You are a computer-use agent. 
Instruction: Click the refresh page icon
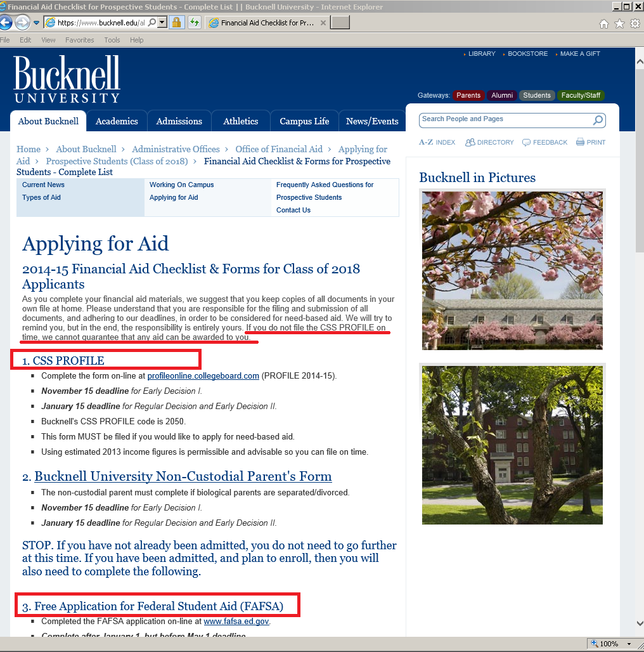coord(194,23)
